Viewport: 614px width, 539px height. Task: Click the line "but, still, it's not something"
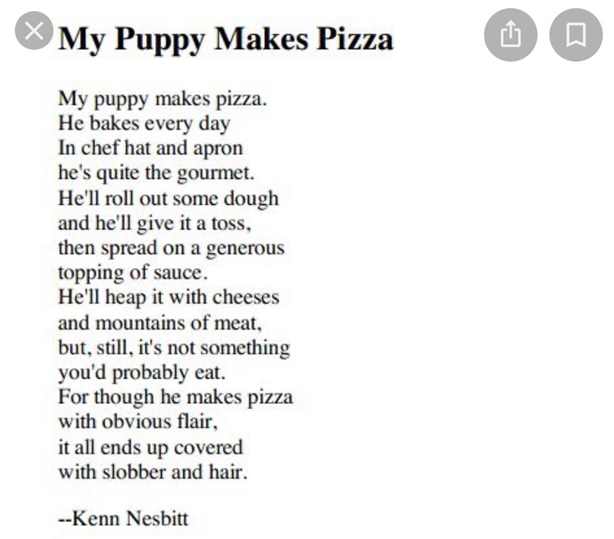click(x=174, y=347)
